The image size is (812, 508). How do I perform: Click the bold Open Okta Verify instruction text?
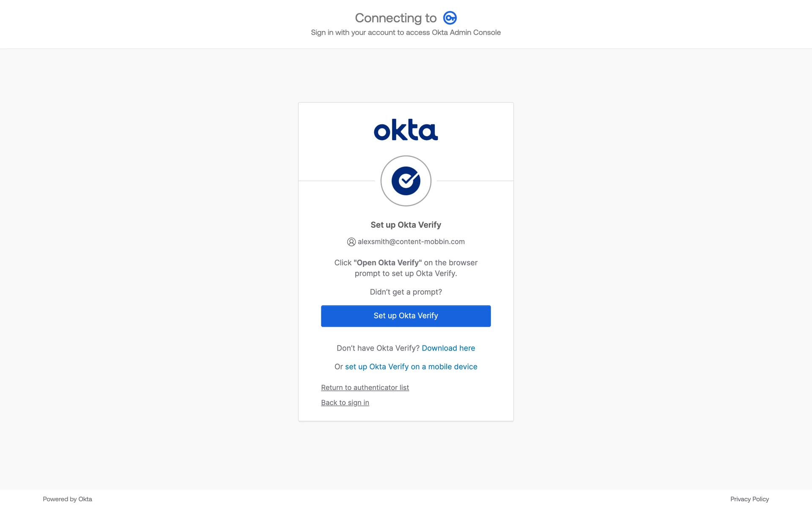(387, 262)
